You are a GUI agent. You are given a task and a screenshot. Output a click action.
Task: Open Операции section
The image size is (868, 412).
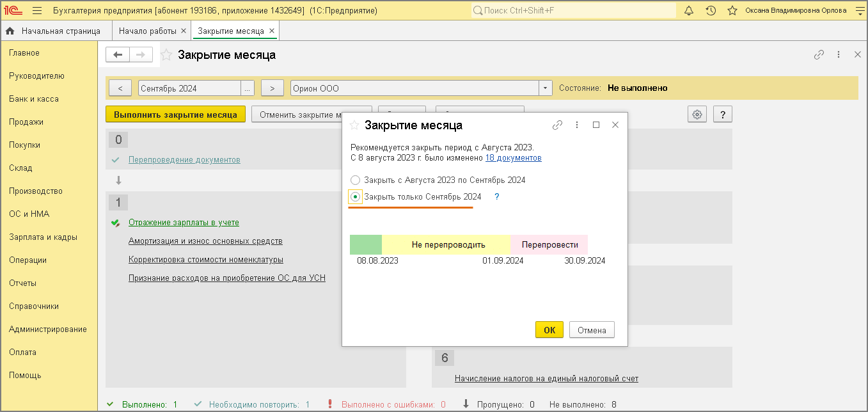click(28, 260)
